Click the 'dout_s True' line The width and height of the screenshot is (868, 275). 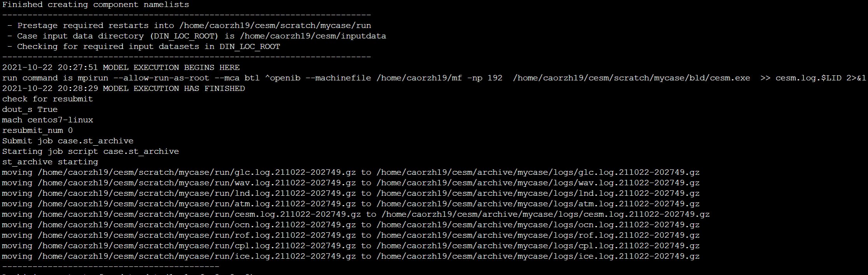pos(30,110)
